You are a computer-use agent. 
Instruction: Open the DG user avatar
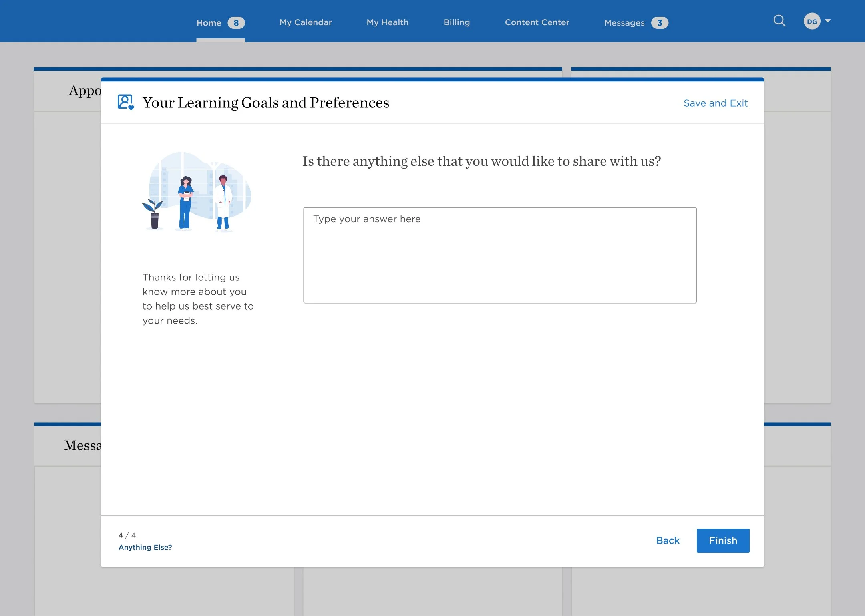click(811, 21)
